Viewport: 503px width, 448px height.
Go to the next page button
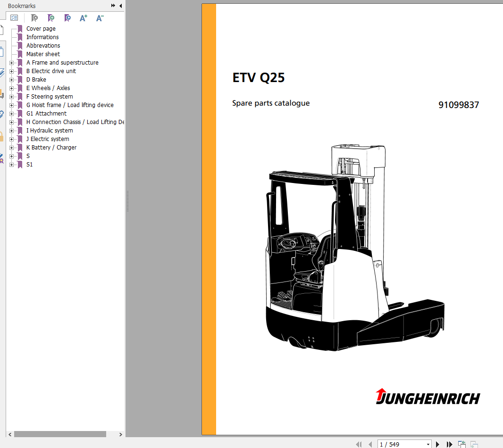click(x=437, y=444)
